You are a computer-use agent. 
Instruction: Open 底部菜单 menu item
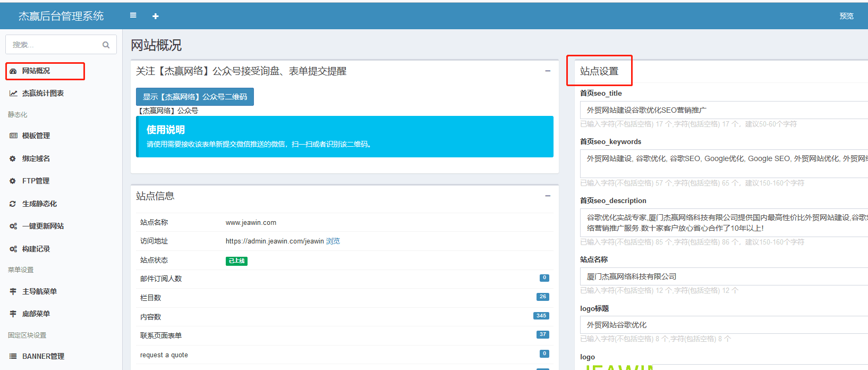click(36, 314)
